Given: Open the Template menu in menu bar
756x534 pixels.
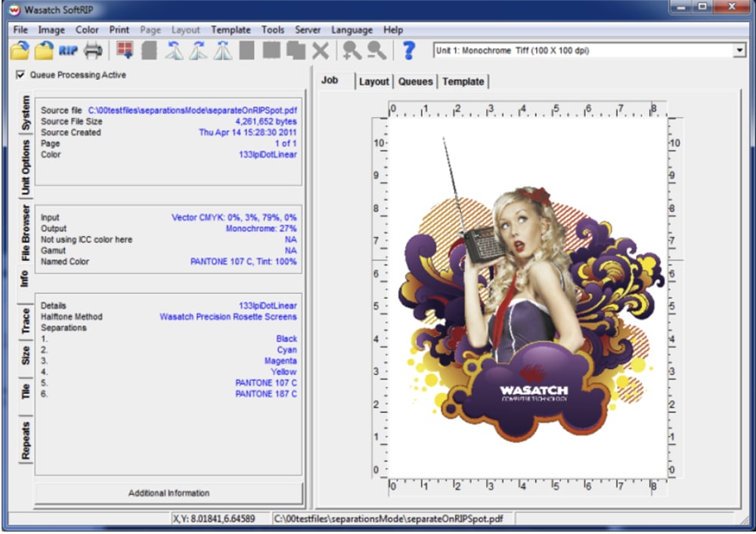Looking at the screenshot, I should (x=231, y=29).
